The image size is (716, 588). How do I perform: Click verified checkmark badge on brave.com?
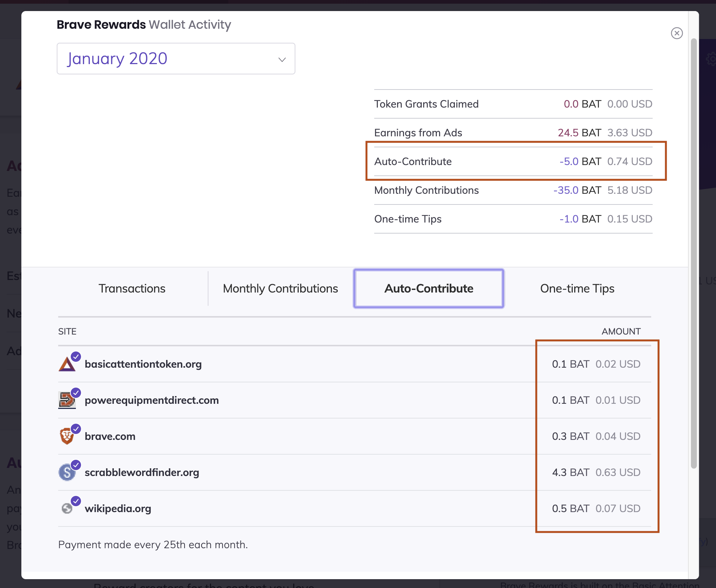76,428
